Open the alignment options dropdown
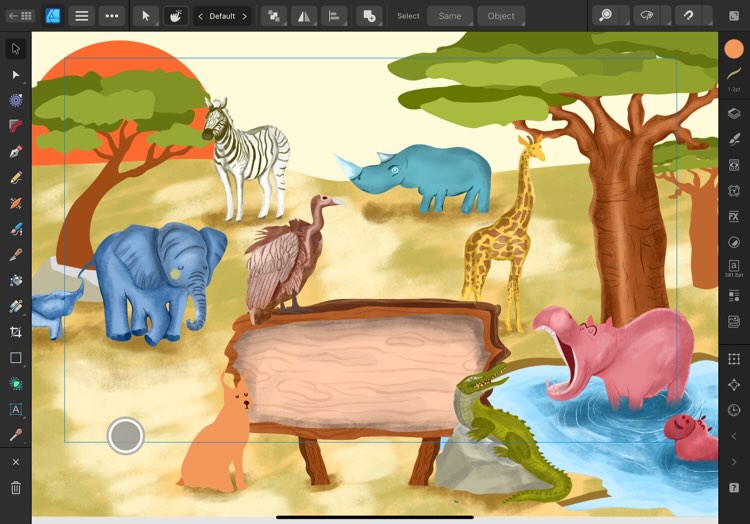 [334, 16]
